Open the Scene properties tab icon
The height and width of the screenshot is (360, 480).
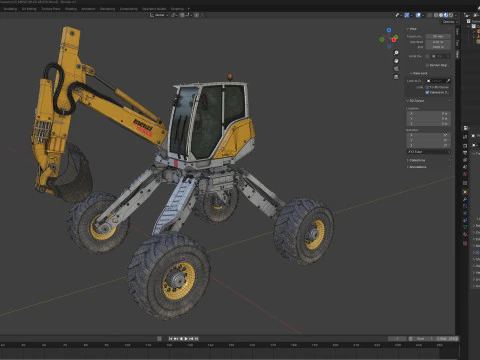(465, 167)
